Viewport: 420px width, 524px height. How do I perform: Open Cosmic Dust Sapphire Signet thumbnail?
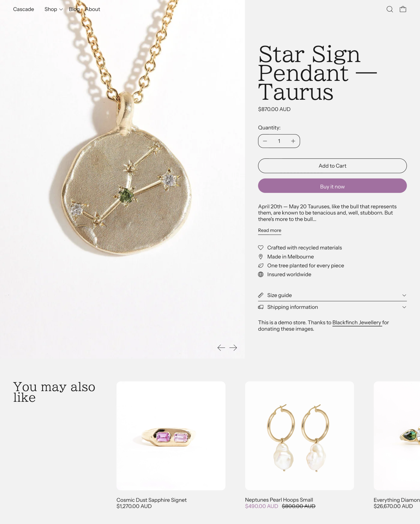coord(171,436)
